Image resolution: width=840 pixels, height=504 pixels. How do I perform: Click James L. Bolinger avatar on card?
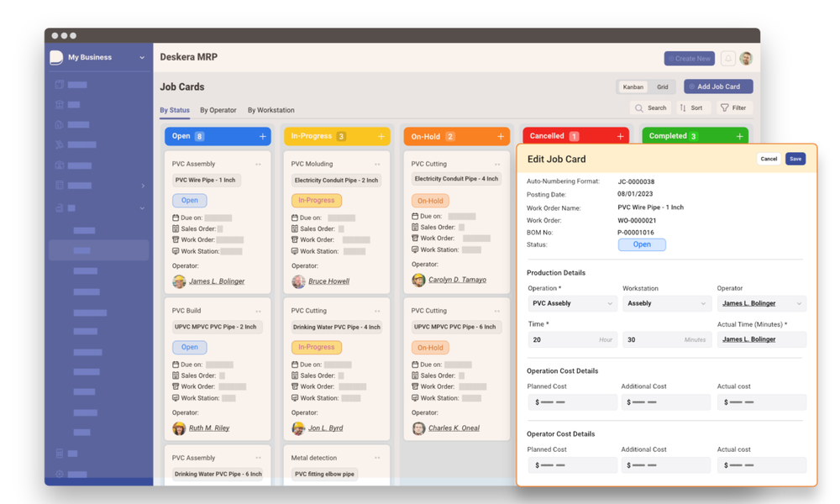tap(179, 281)
